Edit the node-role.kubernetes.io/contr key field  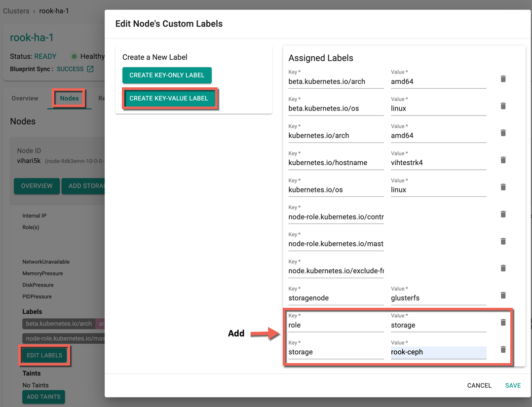(x=336, y=217)
